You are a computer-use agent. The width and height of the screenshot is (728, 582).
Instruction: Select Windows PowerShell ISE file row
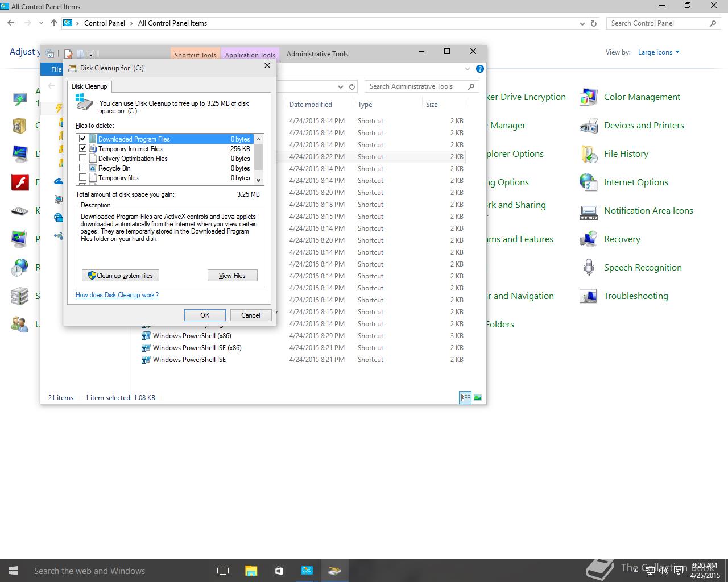click(303, 360)
